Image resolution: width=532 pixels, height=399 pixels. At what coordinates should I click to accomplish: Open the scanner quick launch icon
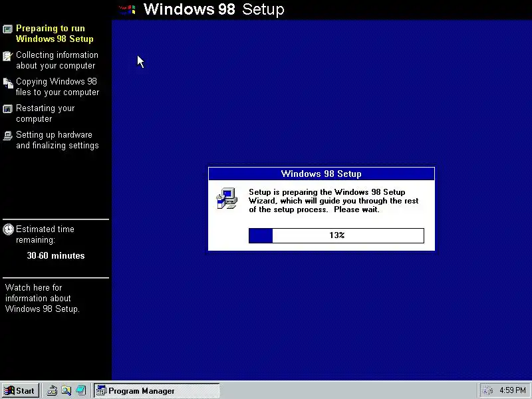(52, 390)
